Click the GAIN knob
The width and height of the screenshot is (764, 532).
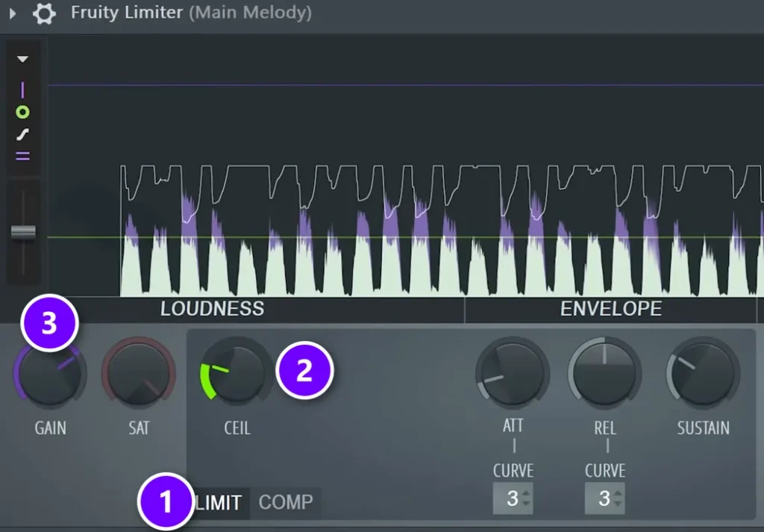pyautogui.click(x=50, y=374)
